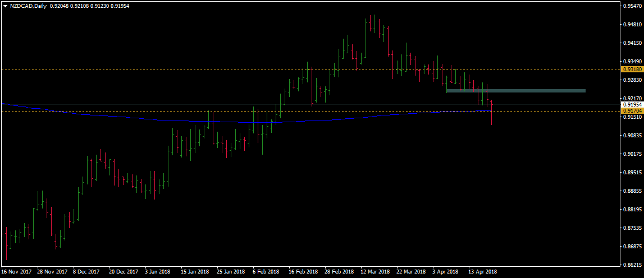Click the 0.94810 price scale value
The width and height of the screenshot is (644, 278).
633,24
